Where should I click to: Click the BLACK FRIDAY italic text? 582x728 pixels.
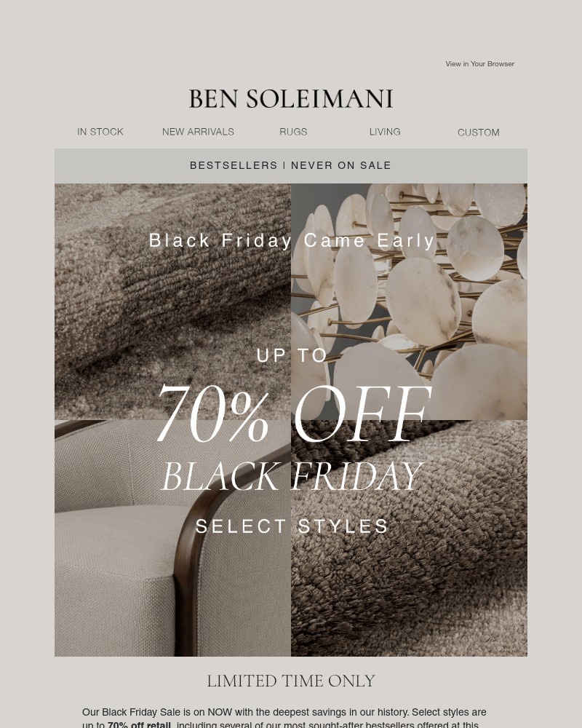292,477
